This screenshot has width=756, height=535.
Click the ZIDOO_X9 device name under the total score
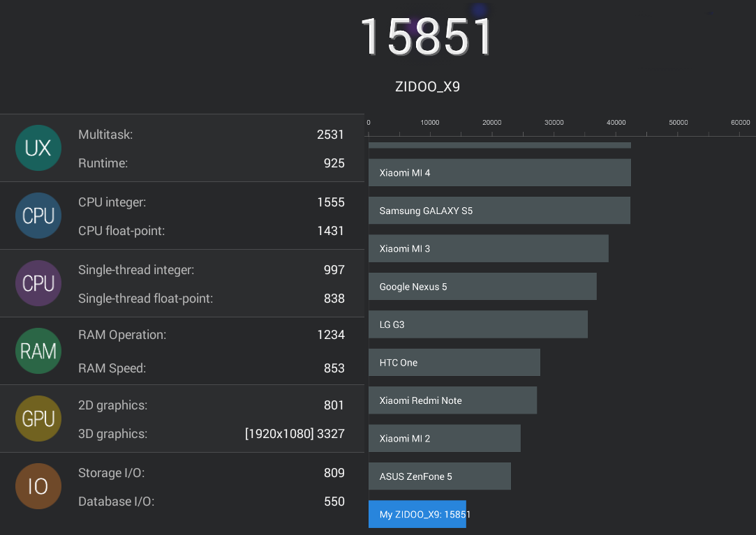pos(428,86)
